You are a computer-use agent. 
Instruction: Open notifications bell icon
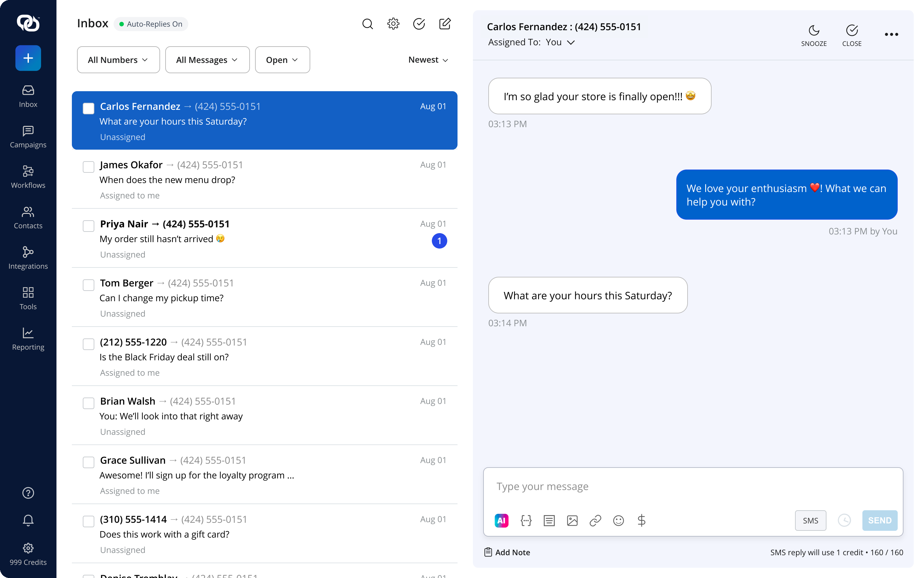point(28,520)
